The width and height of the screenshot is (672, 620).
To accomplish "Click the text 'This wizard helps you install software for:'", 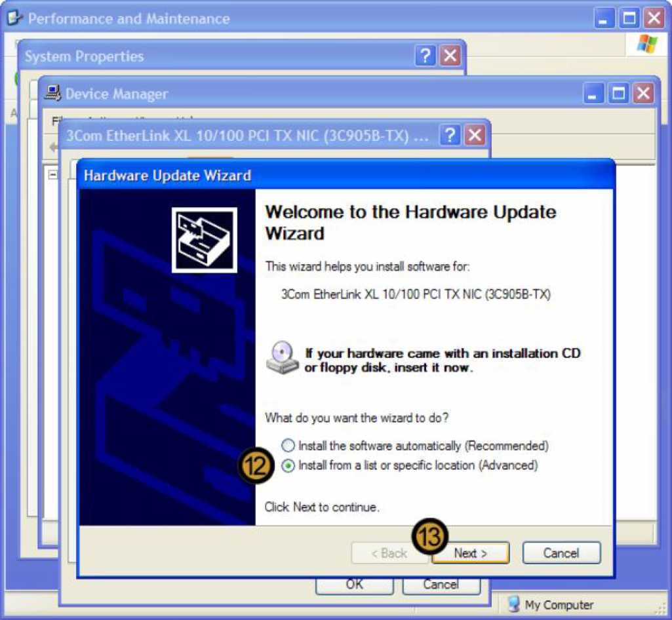I will pos(367,267).
